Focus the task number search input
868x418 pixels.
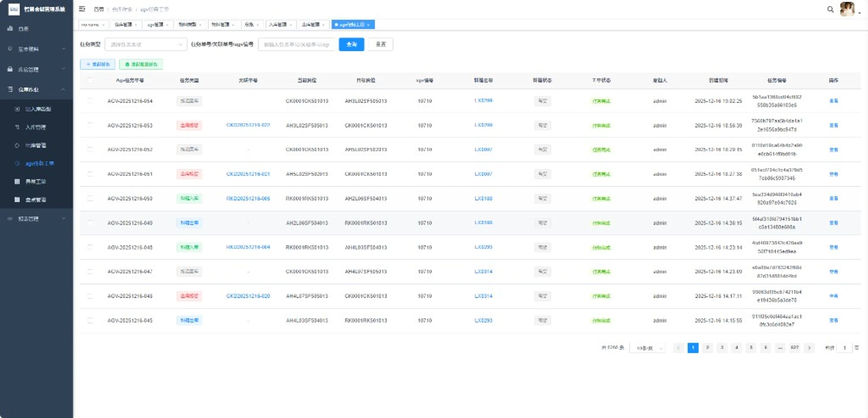(296, 44)
